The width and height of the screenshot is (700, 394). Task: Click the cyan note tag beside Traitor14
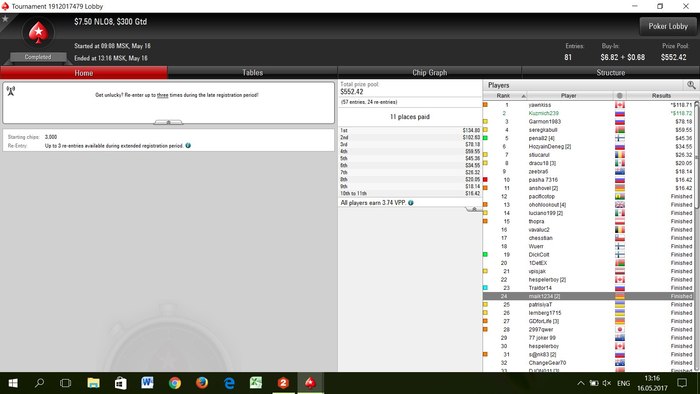pyautogui.click(x=485, y=288)
